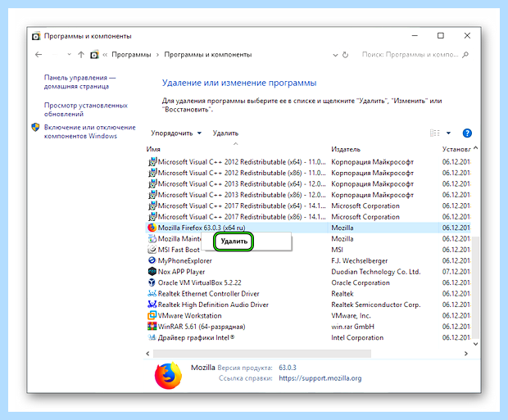Select Visual C++ 2017 Redistributable (x86) icon
The height and width of the screenshot is (420, 508).
click(x=152, y=217)
